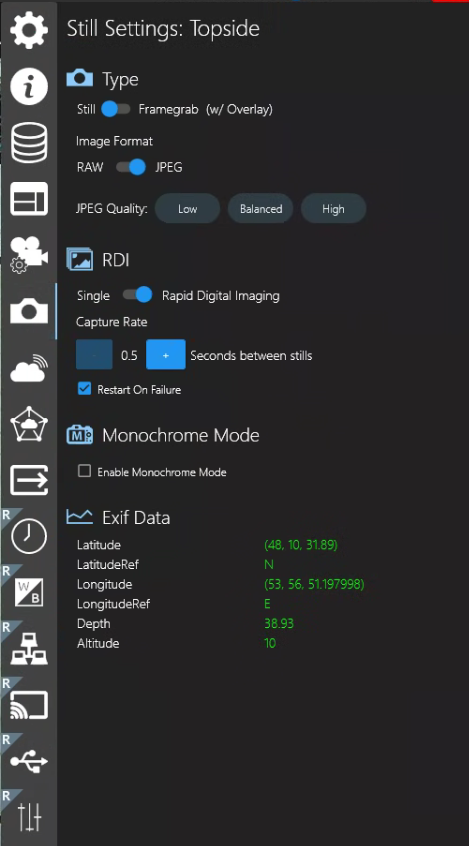Image resolution: width=469 pixels, height=846 pixels.
Task: Open the clock time sidebar icon
Action: (29, 536)
